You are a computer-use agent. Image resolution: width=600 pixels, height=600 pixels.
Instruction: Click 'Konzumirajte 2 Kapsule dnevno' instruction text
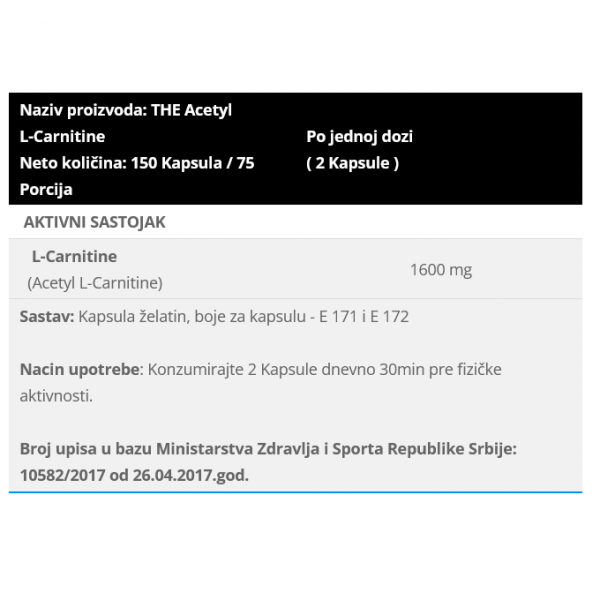261,370
